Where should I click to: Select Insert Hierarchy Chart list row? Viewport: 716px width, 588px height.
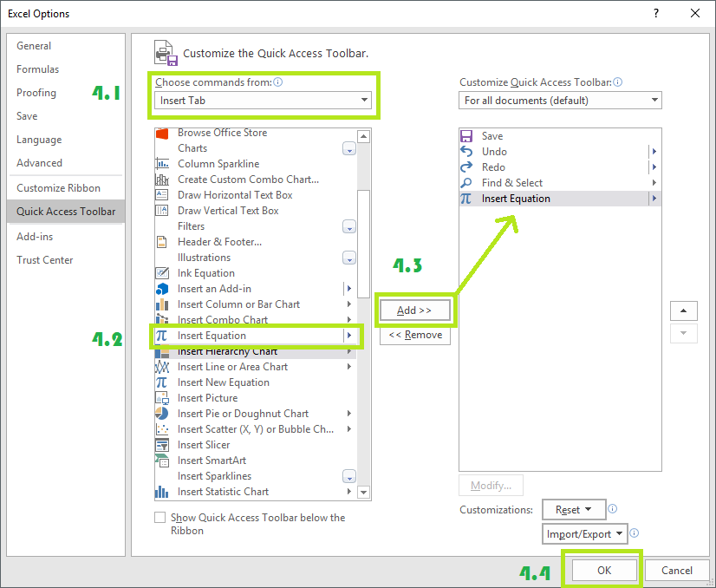(255, 351)
